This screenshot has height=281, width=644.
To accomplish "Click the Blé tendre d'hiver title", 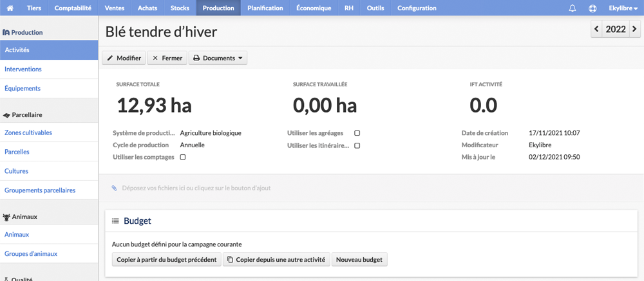I will pyautogui.click(x=162, y=32).
